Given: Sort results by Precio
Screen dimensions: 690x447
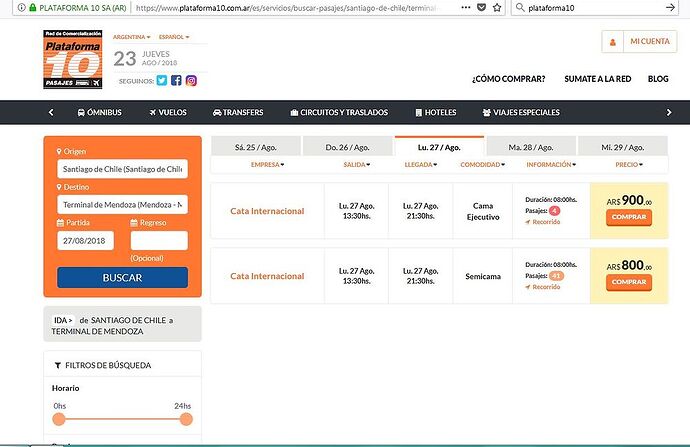Looking at the screenshot, I should click(x=629, y=165).
